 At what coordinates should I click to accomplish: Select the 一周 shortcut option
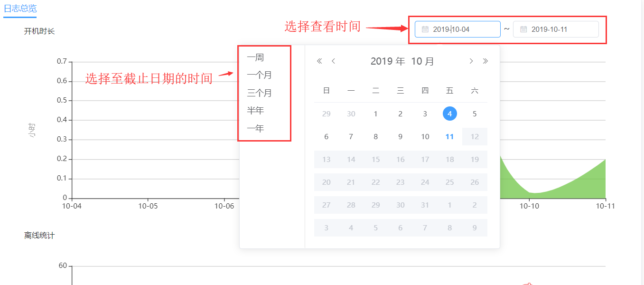[255, 57]
